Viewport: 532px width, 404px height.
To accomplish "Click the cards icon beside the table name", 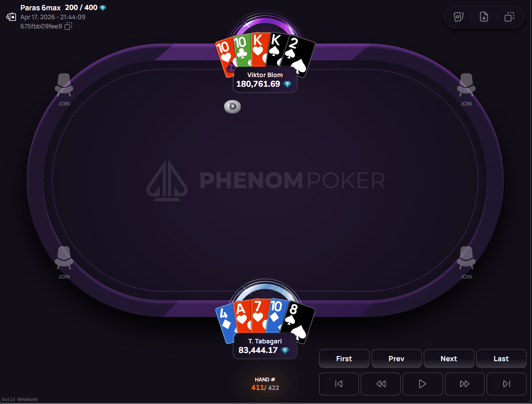I will click(11, 17).
